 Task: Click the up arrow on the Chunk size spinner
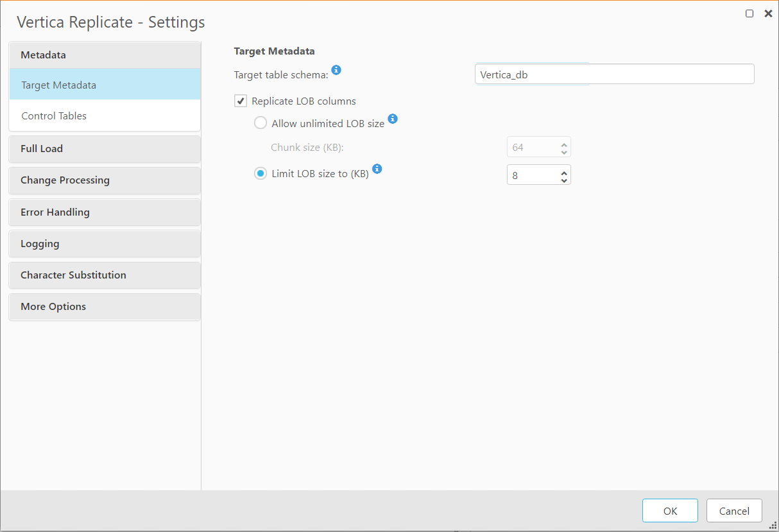coord(564,143)
